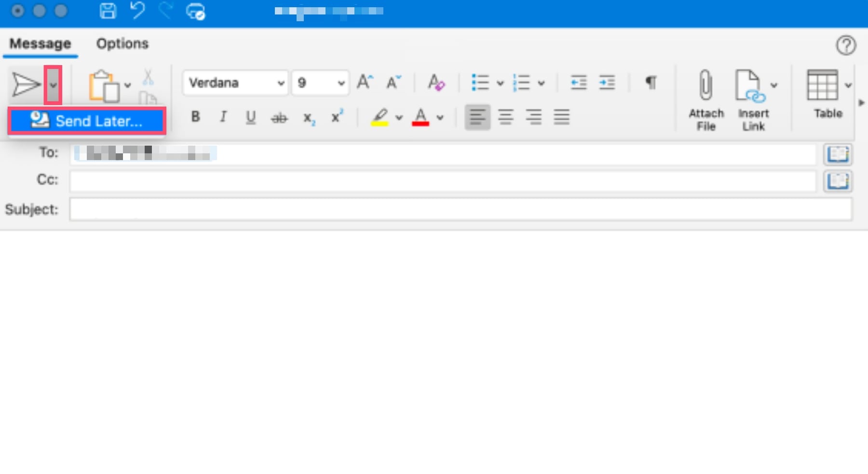Click the Insert Link icon

750,87
